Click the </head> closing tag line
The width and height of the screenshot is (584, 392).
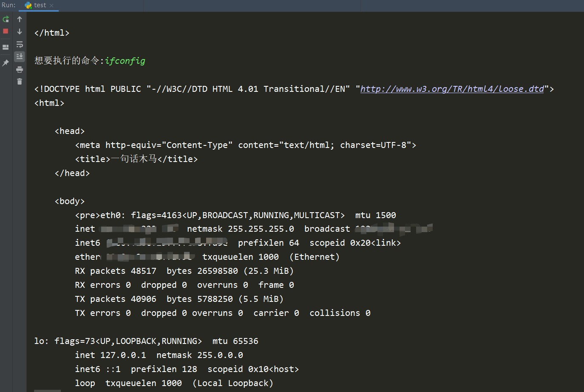pos(72,173)
